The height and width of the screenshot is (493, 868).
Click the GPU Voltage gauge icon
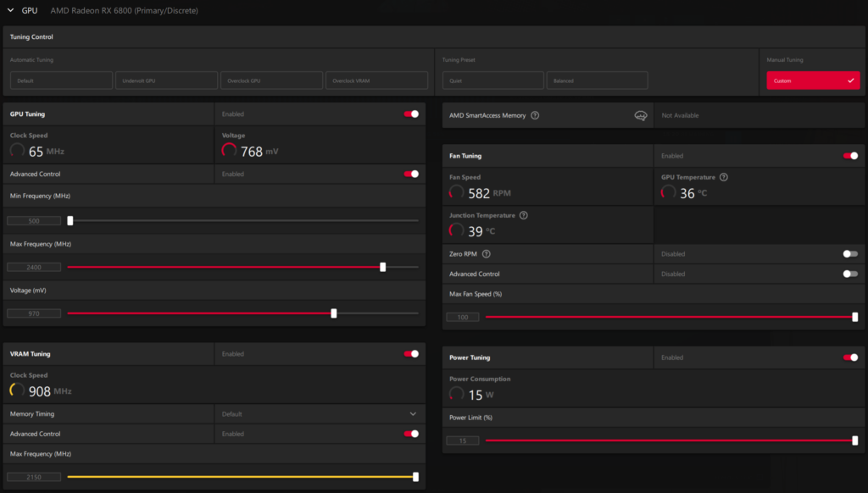click(x=229, y=150)
